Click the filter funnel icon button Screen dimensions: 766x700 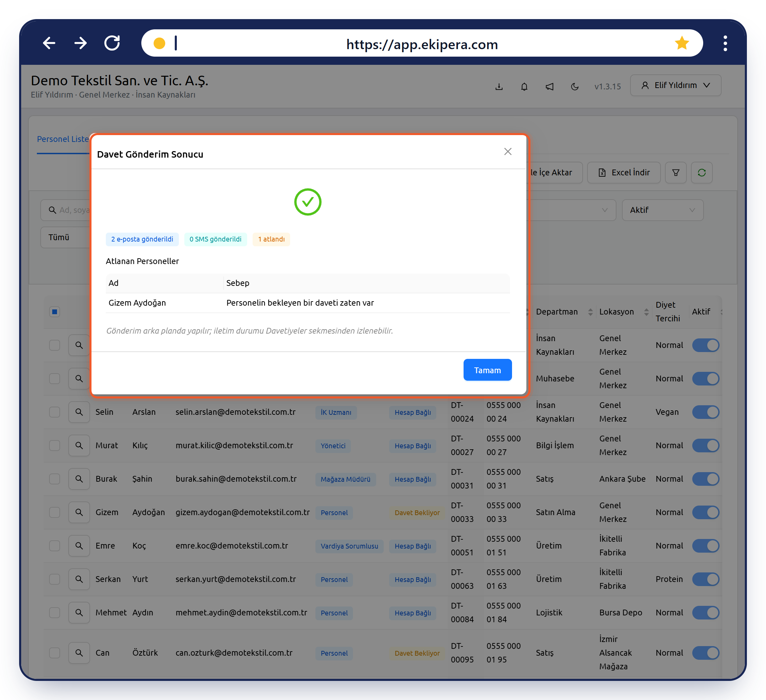tap(676, 173)
